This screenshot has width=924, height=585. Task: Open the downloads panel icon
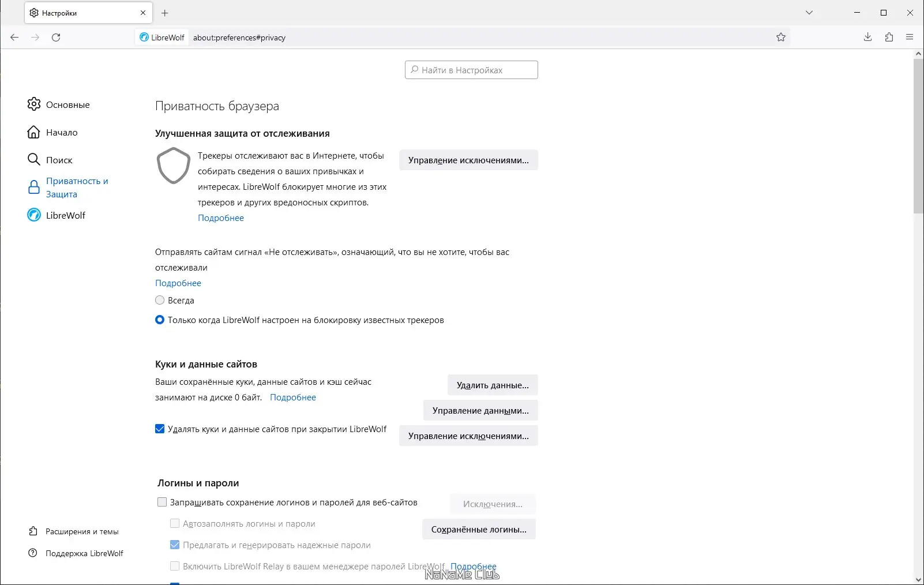tap(867, 37)
